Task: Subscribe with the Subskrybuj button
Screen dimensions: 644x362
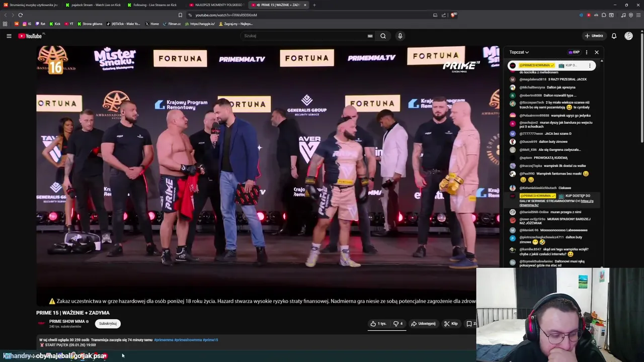Action: coord(108,324)
